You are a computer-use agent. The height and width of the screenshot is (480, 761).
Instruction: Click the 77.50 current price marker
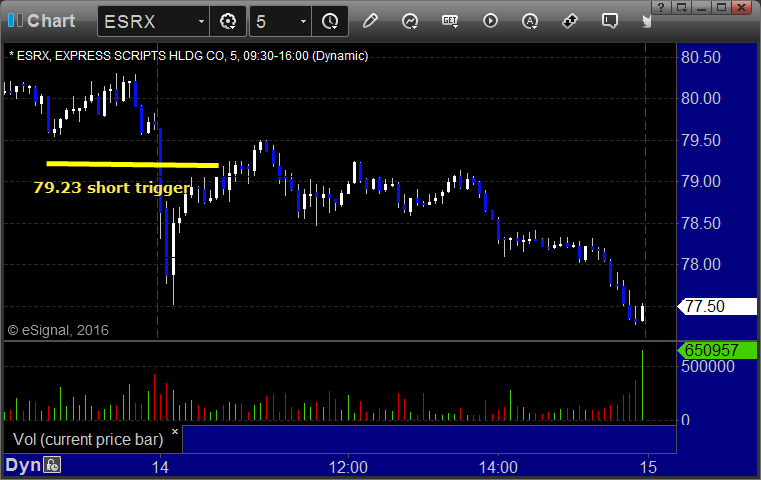(x=718, y=306)
